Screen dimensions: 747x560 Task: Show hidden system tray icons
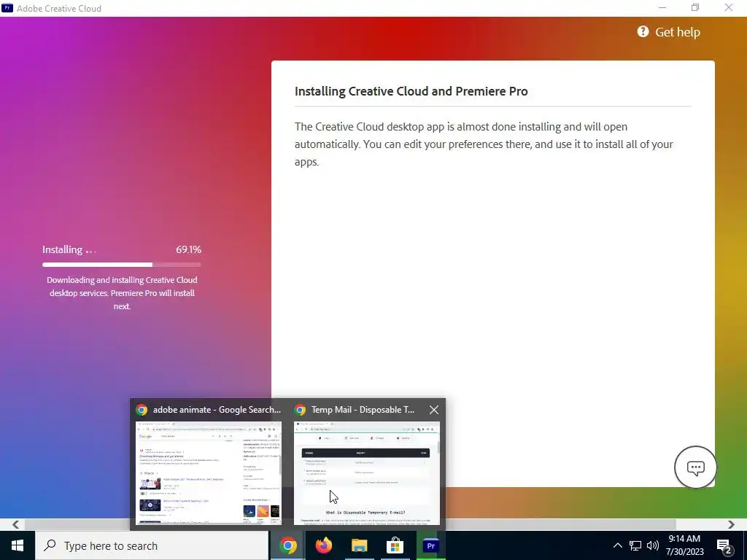617,545
